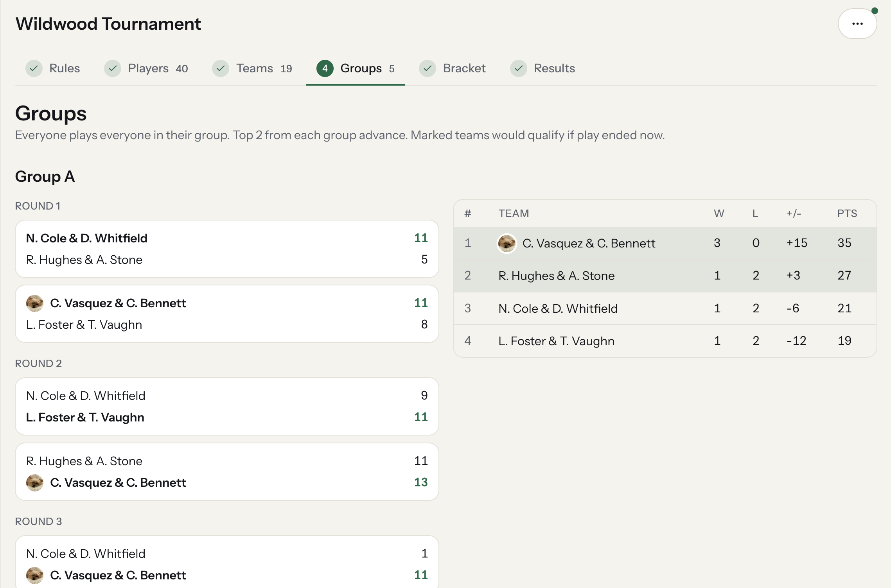
Task: Click the ROUND 3 label
Action: [x=38, y=522]
